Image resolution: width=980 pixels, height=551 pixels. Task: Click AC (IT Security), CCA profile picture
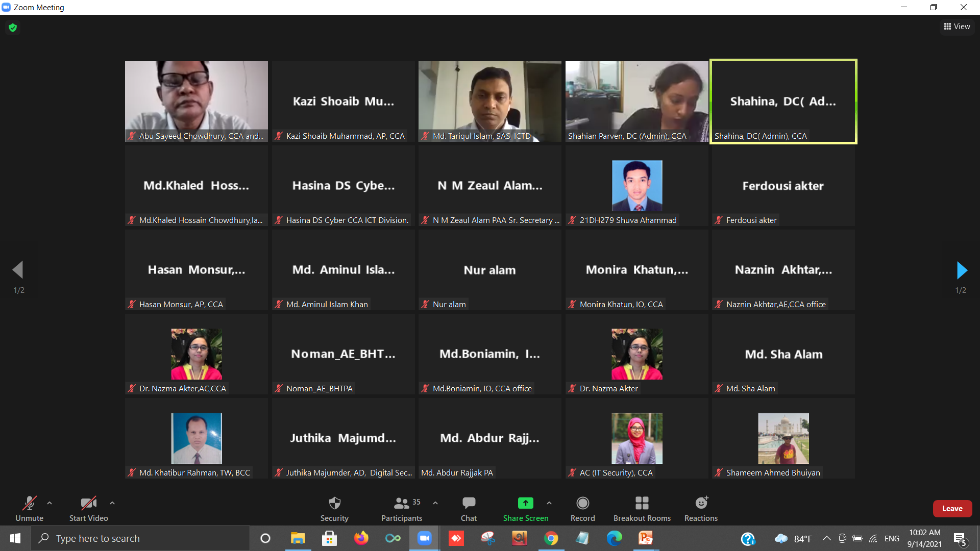637,438
